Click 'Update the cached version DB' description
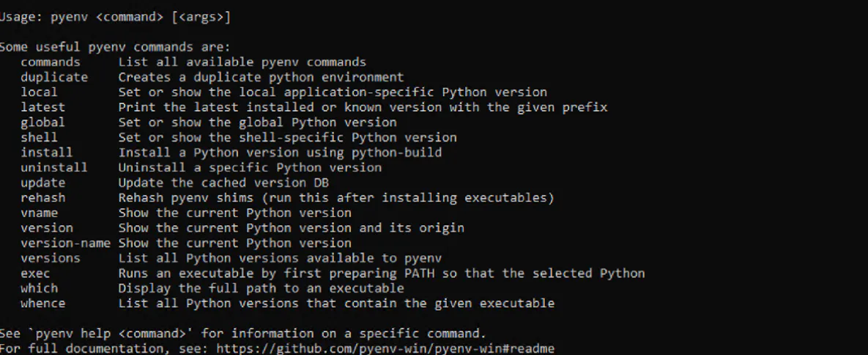This screenshot has height=355, width=868. 223,183
